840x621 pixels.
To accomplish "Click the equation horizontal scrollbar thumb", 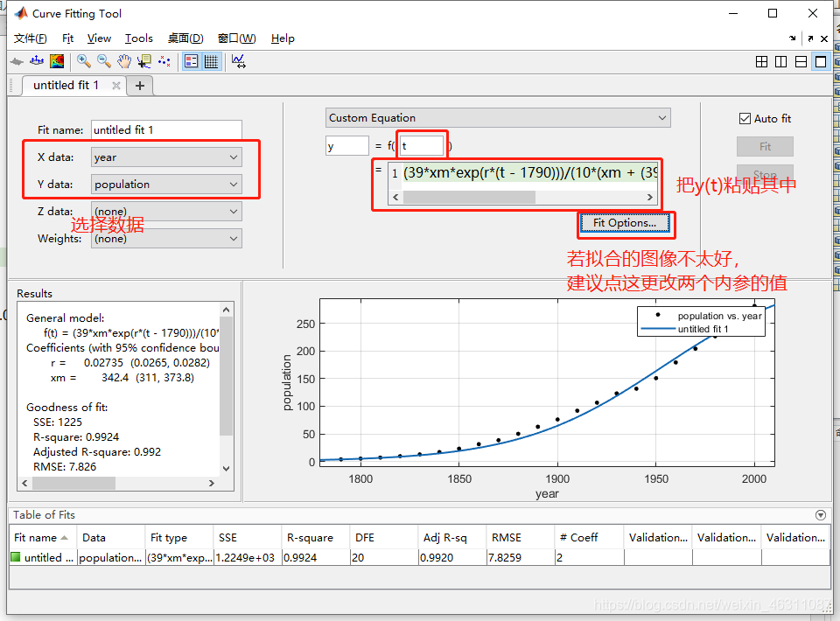I will click(469, 197).
